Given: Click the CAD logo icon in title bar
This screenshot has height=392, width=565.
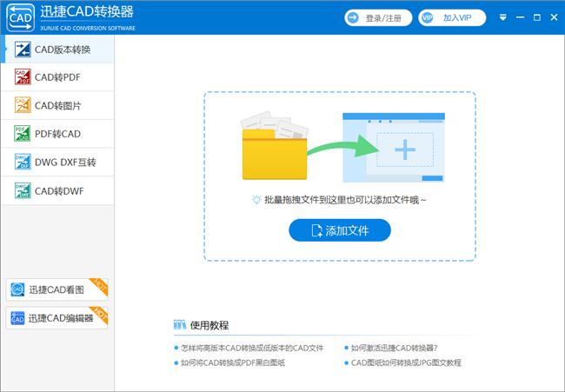Looking at the screenshot, I should pyautogui.click(x=21, y=17).
